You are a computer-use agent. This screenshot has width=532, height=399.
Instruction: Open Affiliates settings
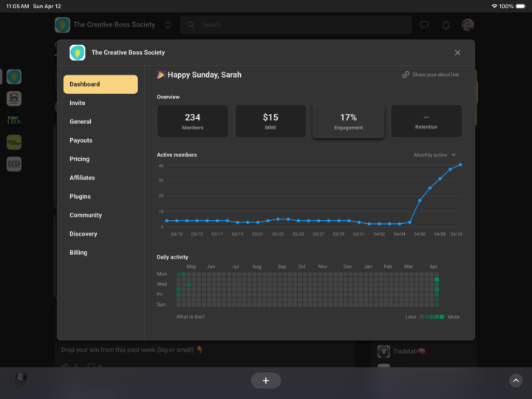[82, 177]
